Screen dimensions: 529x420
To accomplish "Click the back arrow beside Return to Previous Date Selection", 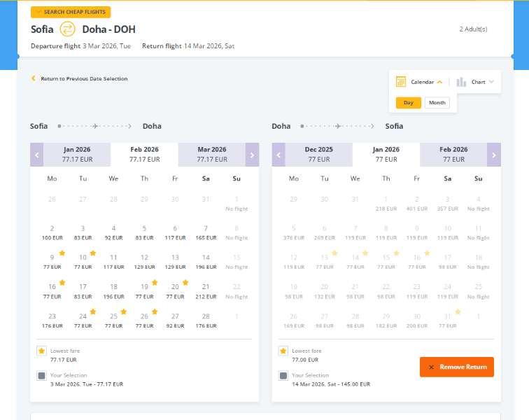I will pyautogui.click(x=34, y=78).
